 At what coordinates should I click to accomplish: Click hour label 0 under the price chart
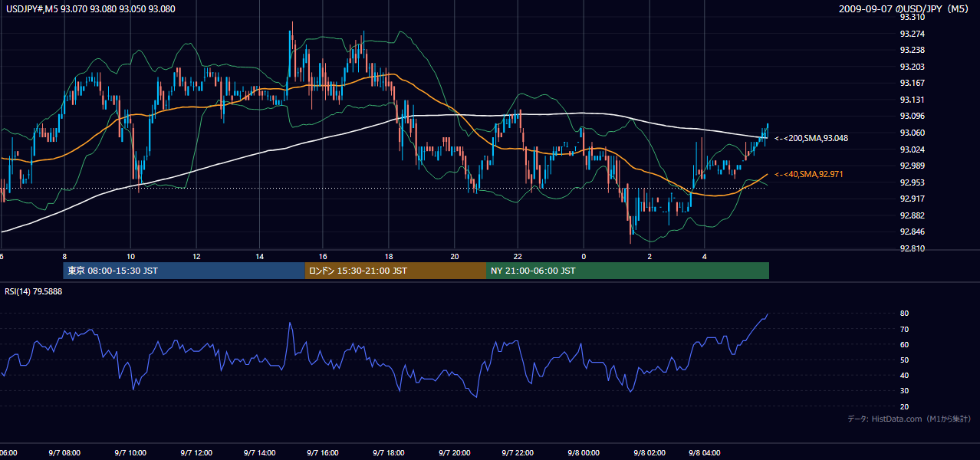(584, 257)
